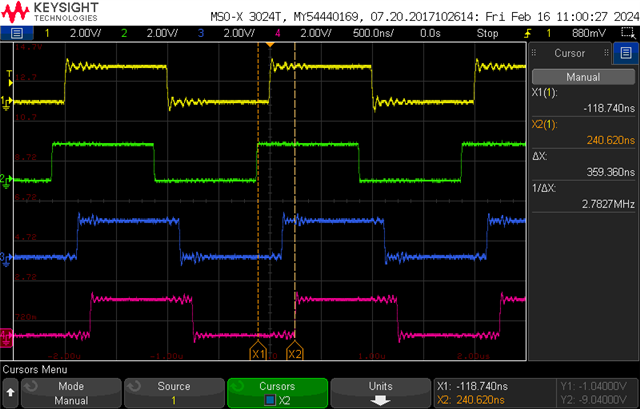Open the 0.0s horizontal delay setting
Viewport: 640px width, 409px height.
430,33
